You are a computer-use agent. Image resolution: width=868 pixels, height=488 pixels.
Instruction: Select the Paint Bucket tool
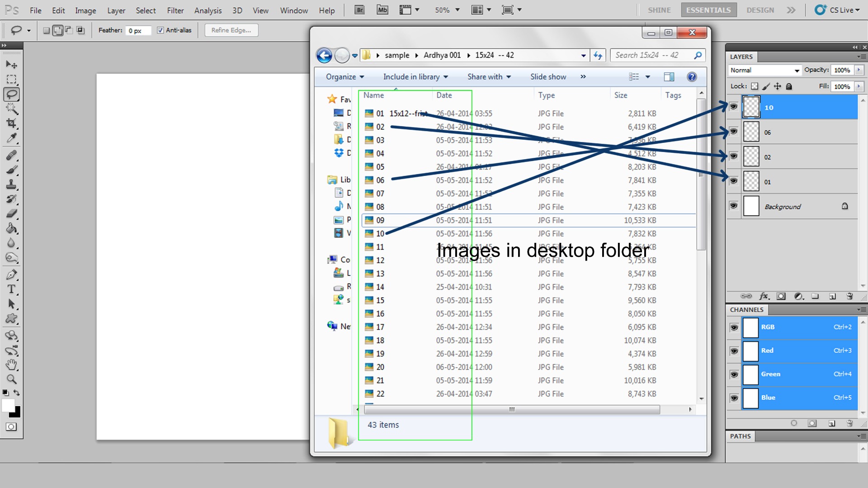tap(11, 228)
